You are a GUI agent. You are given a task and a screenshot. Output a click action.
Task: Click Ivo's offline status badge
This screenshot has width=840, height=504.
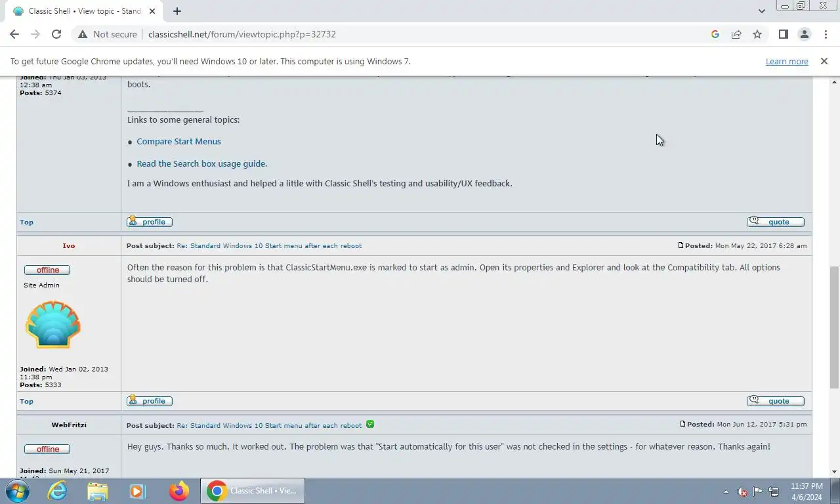(47, 270)
